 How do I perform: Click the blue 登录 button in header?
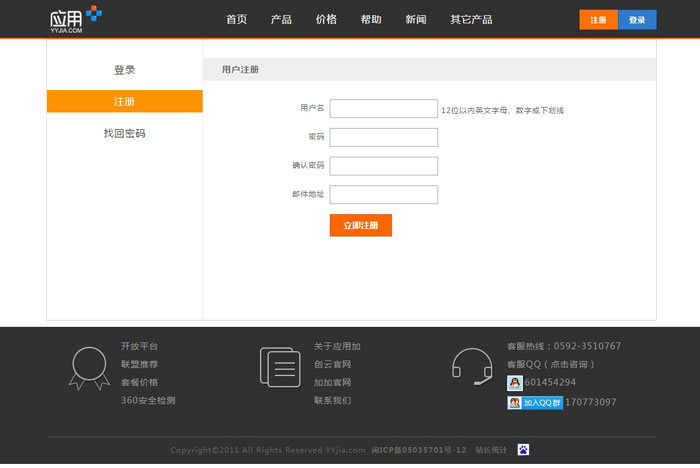(x=637, y=20)
